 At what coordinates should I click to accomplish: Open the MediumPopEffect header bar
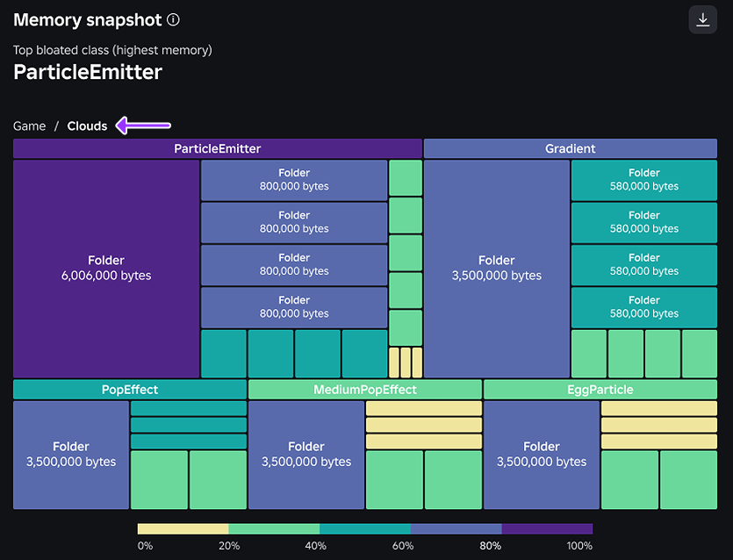point(365,390)
